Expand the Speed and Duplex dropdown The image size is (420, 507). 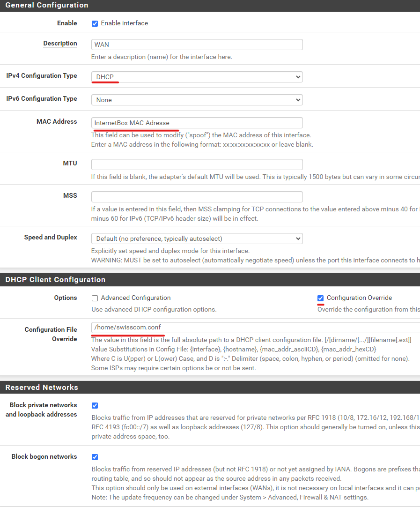point(197,239)
